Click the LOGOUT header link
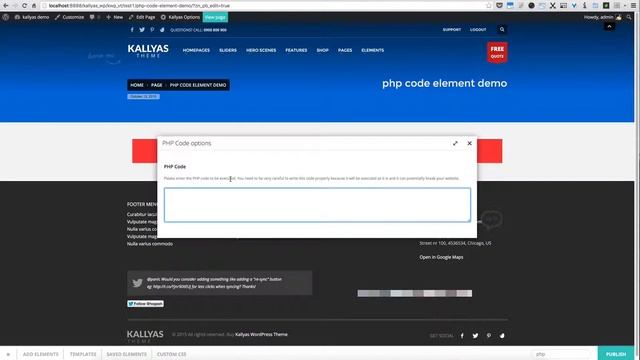 click(x=478, y=30)
